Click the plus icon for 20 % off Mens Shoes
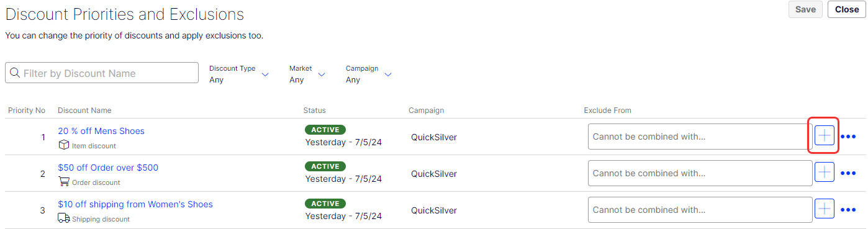 coord(825,136)
